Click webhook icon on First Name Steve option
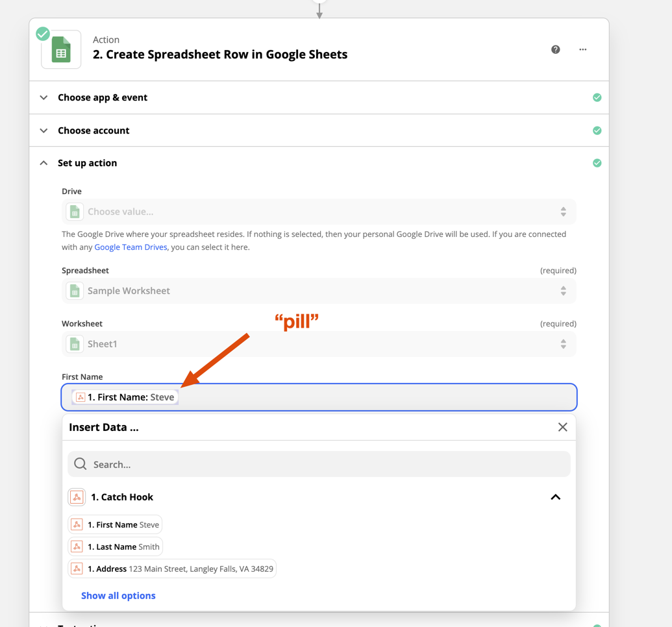The image size is (672, 627). click(x=77, y=524)
